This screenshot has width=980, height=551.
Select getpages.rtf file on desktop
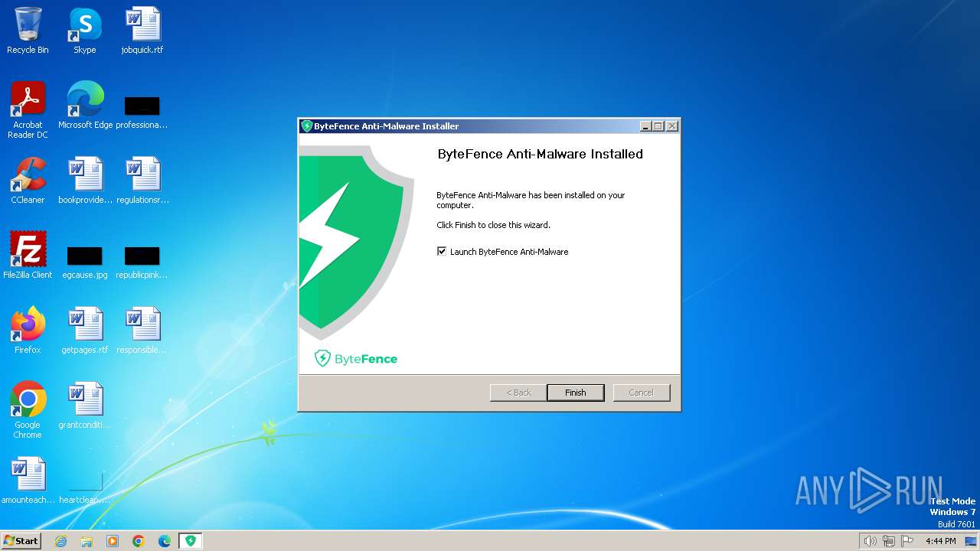point(85,330)
